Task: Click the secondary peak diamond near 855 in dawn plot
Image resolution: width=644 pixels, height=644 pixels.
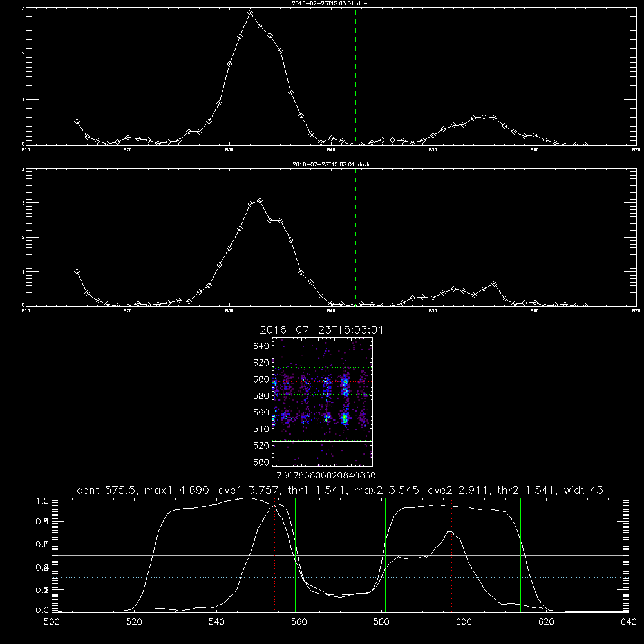Action: pos(484,117)
